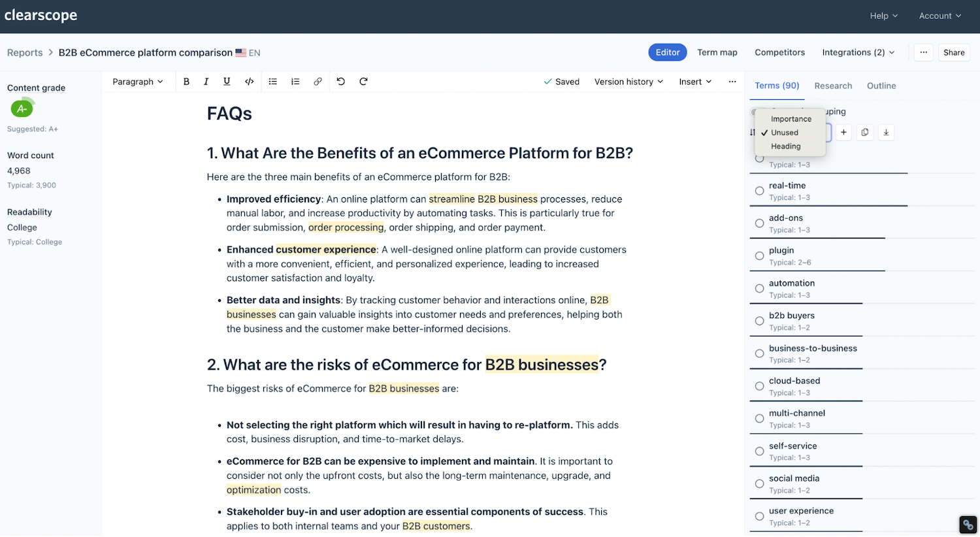Viewport: 980px width, 537px height.
Task: Click the user experience term row
Action: coord(862,516)
